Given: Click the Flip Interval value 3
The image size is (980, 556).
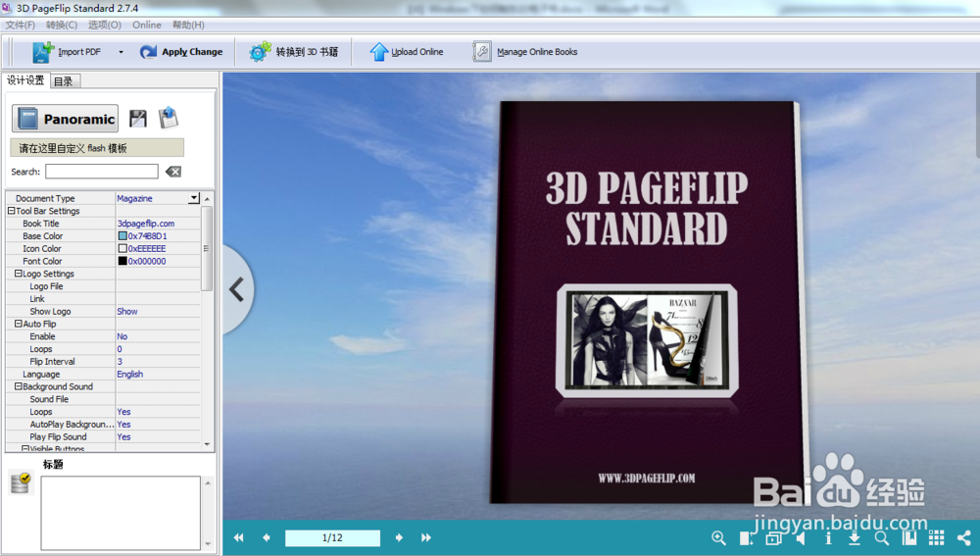Looking at the screenshot, I should 120,362.
